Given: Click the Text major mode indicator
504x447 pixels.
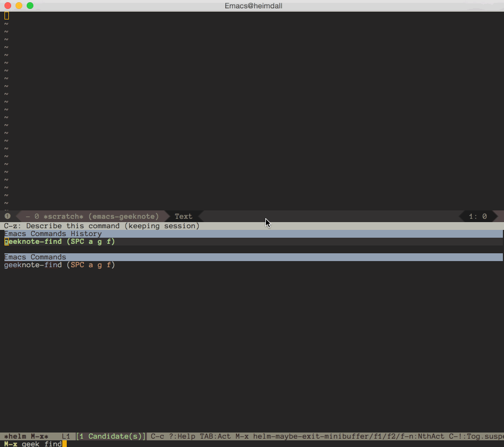Looking at the screenshot, I should click(x=183, y=217).
